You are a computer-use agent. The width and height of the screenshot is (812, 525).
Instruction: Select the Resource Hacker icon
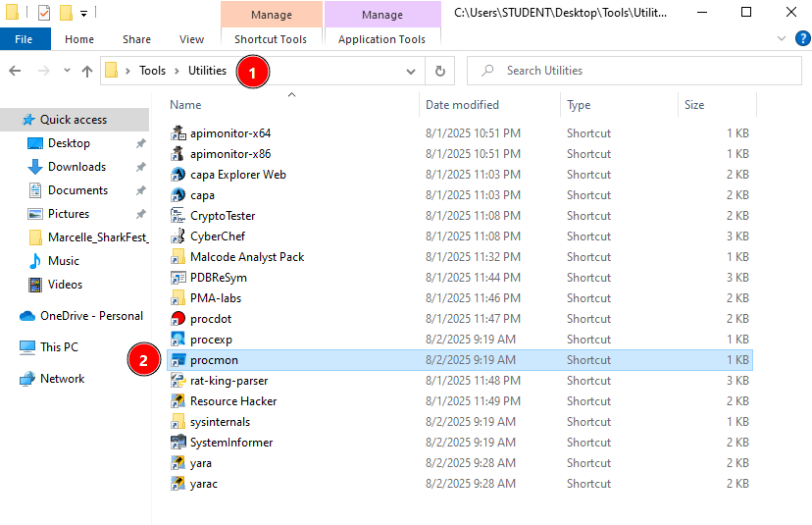[x=178, y=401]
